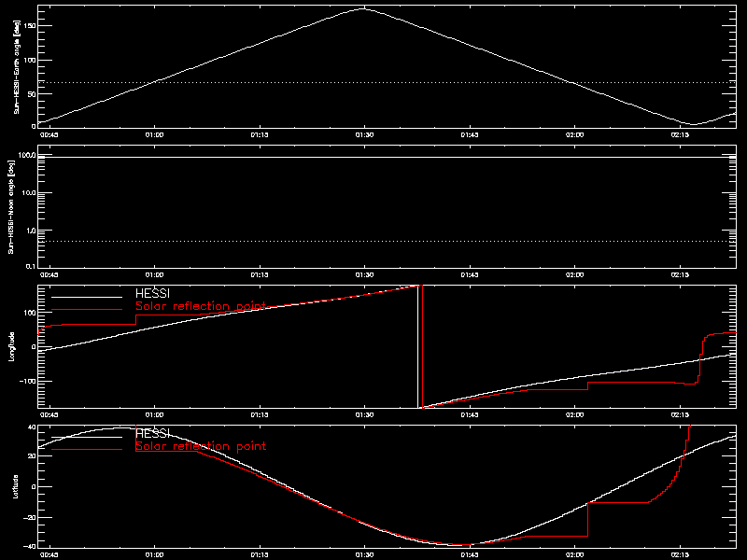Click '01:45' time label under Latitude plot

coord(470,554)
